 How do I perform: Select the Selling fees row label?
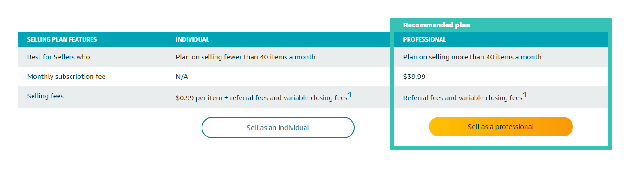coord(45,96)
